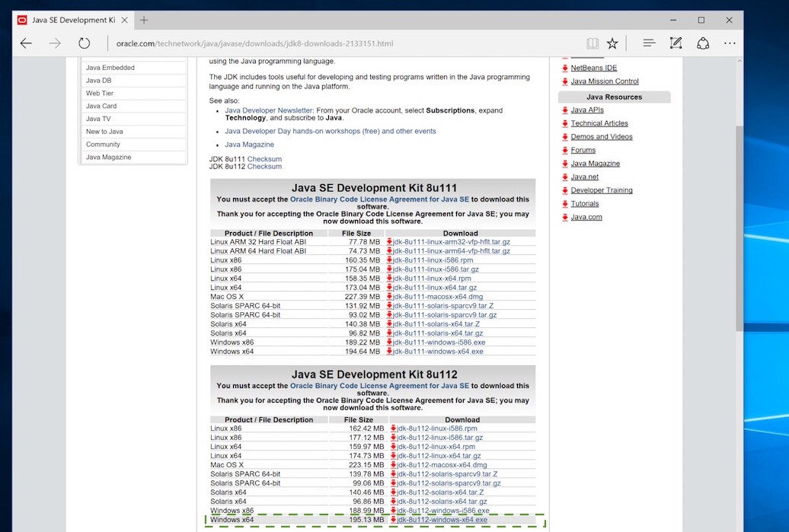Open Developer Training link
This screenshot has height=532, width=789.
602,190
